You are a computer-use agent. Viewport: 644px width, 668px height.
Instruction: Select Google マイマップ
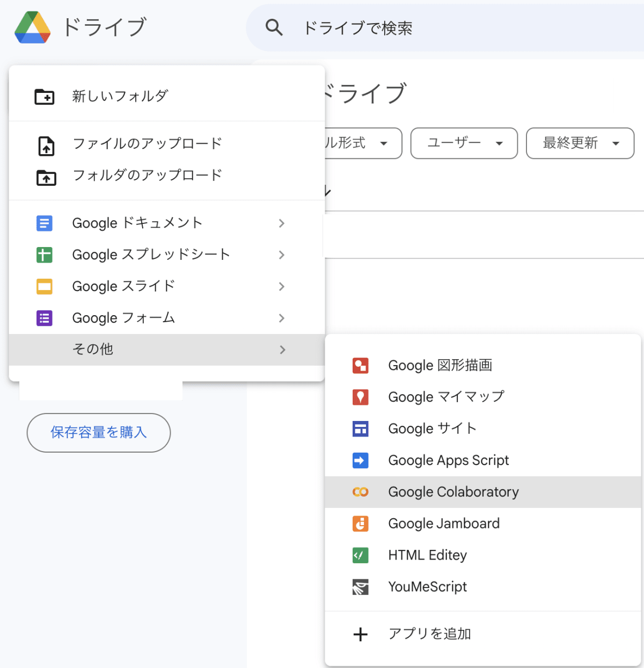coord(483,397)
